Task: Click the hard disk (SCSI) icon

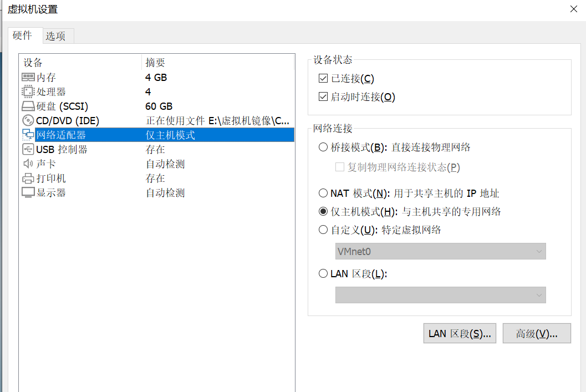Action: click(x=28, y=106)
